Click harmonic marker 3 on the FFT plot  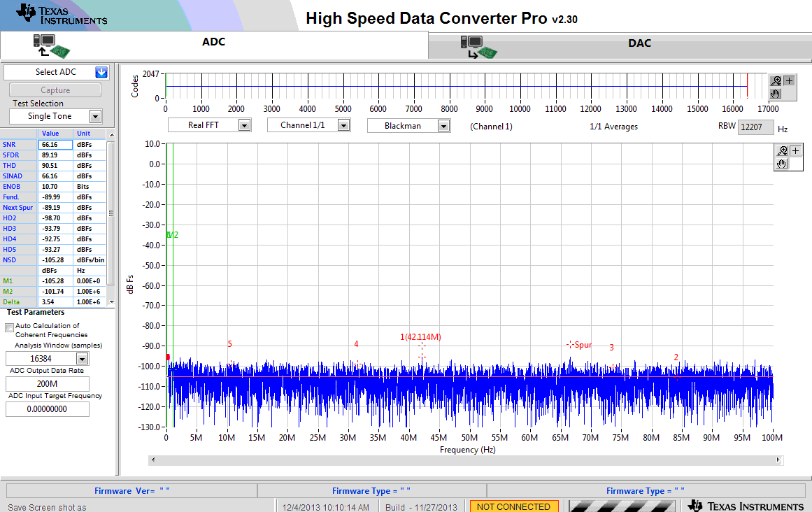pos(611,348)
